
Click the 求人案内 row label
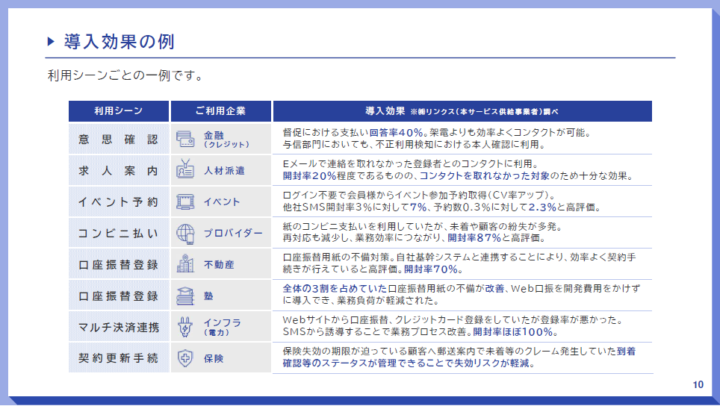point(117,170)
